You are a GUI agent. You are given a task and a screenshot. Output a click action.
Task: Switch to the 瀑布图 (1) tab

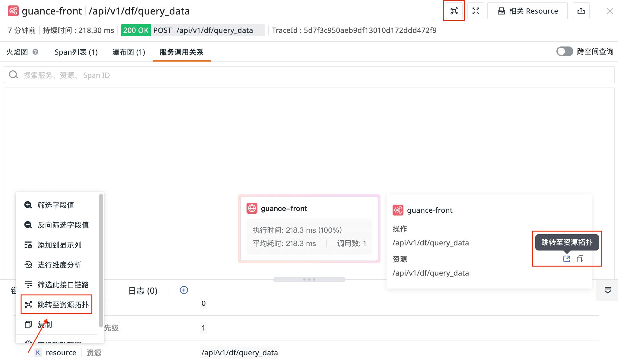point(129,52)
